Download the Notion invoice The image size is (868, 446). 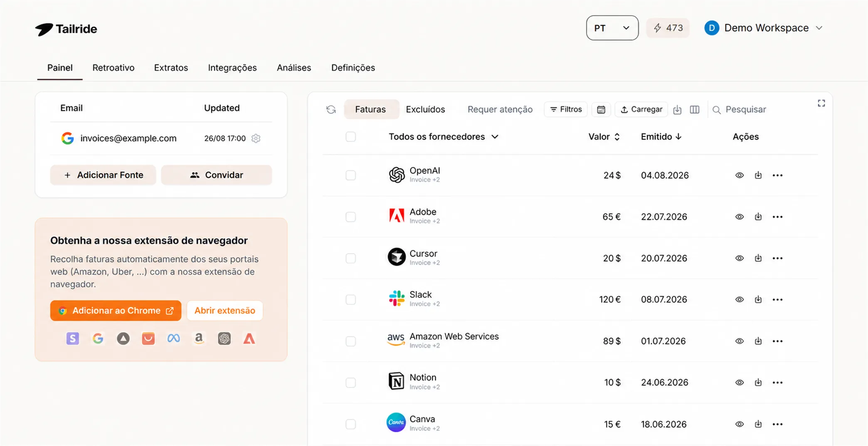[758, 382]
